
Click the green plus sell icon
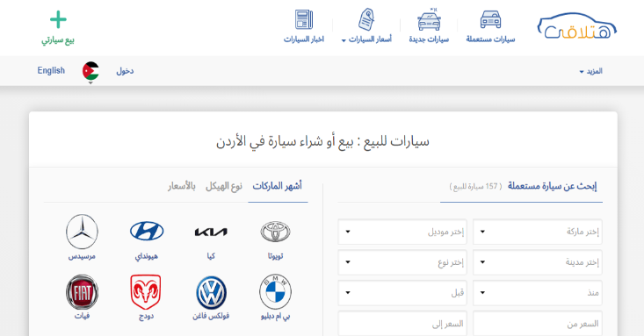[58, 19]
